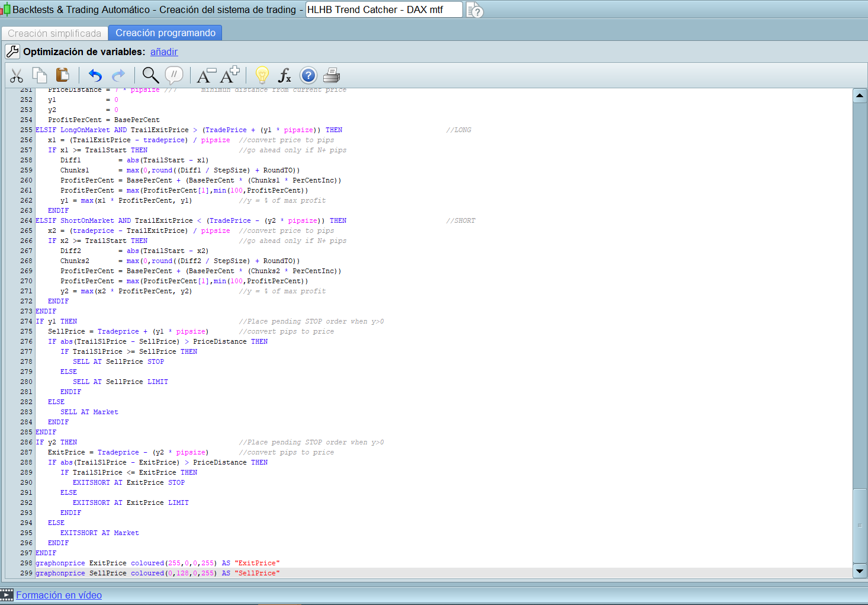Click the Redo arrow icon

(118, 75)
